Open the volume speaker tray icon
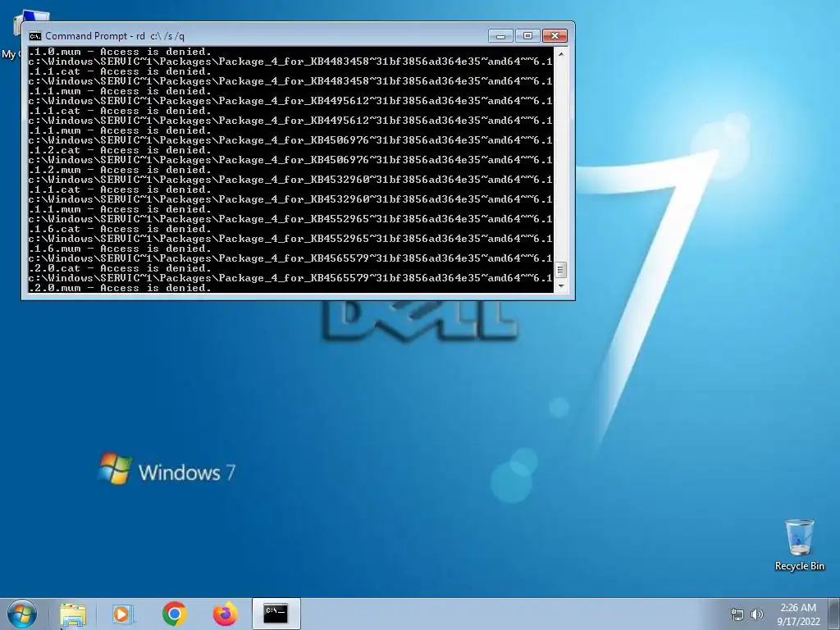 757,614
